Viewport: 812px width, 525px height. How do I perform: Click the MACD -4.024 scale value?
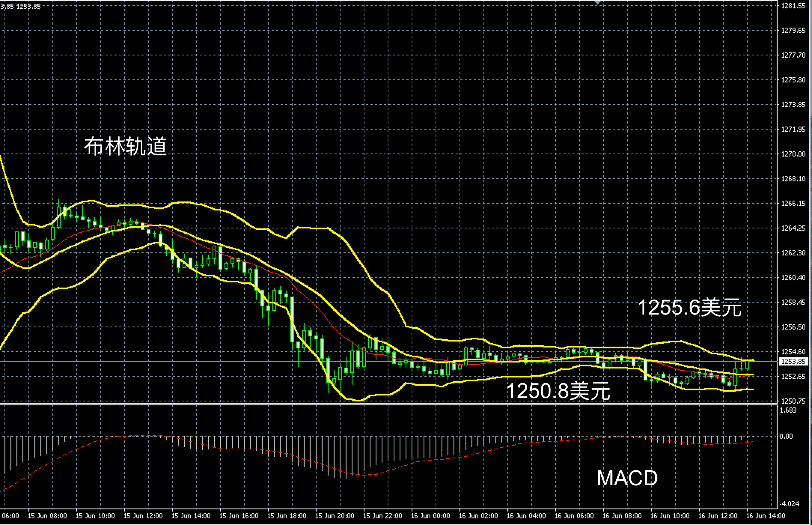(x=790, y=504)
